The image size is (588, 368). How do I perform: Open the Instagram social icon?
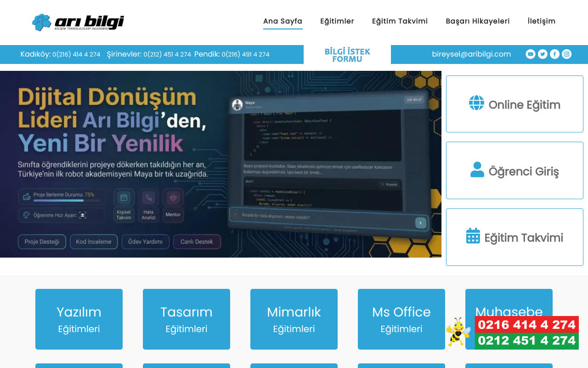coord(567,54)
